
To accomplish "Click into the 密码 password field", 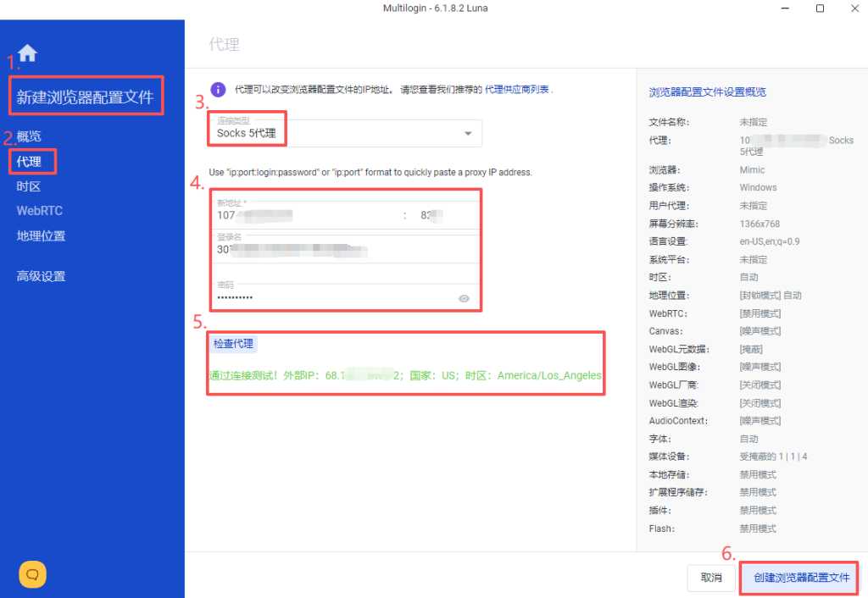I will 331,297.
